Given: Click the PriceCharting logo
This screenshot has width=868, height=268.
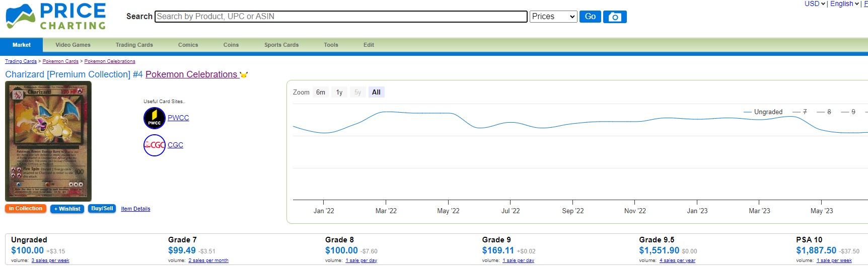Looking at the screenshot, I should (x=56, y=17).
